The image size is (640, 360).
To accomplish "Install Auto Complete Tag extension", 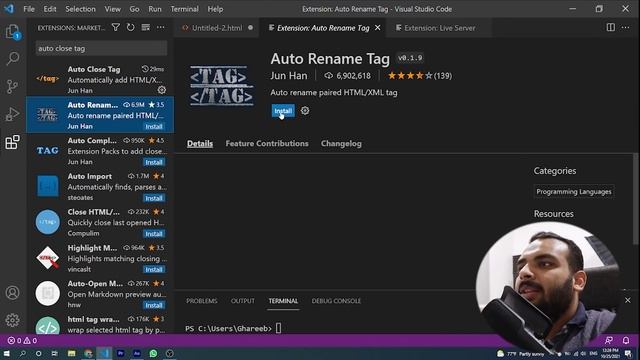I will point(154,162).
